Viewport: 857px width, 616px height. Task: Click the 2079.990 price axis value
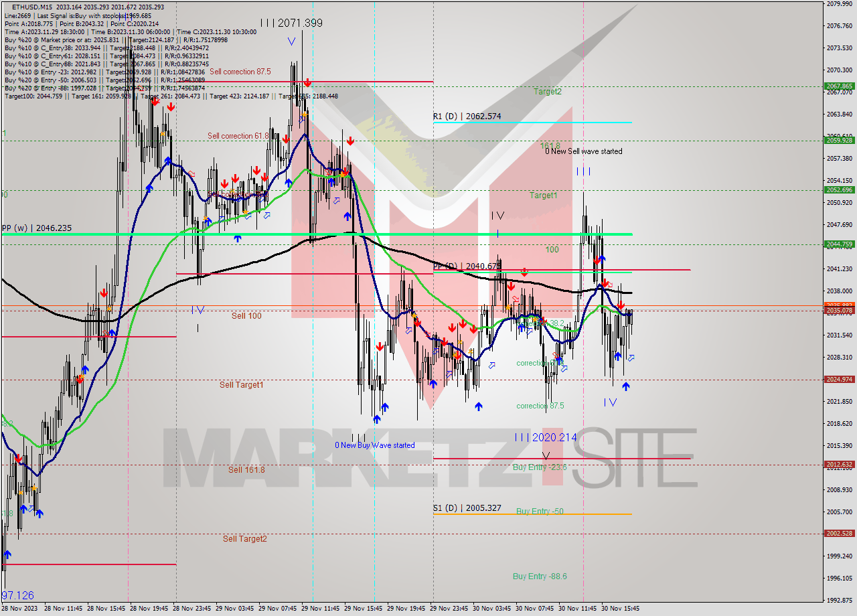coord(839,4)
